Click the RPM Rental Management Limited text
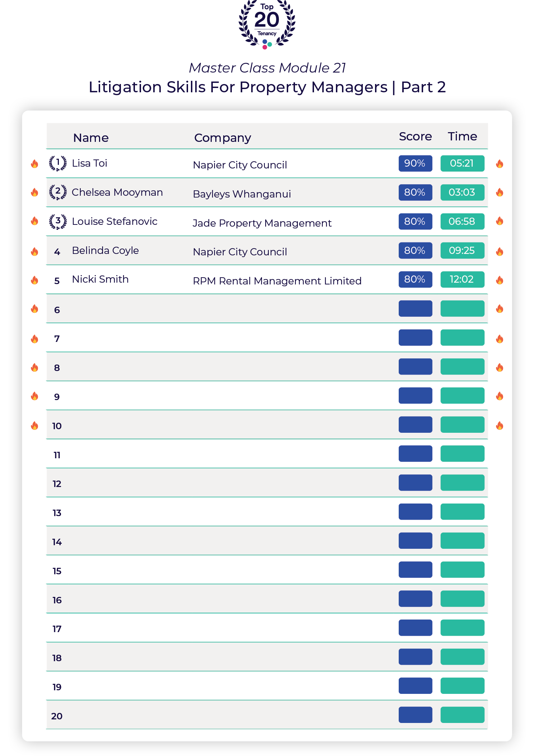The width and height of the screenshot is (534, 756). 277,281
